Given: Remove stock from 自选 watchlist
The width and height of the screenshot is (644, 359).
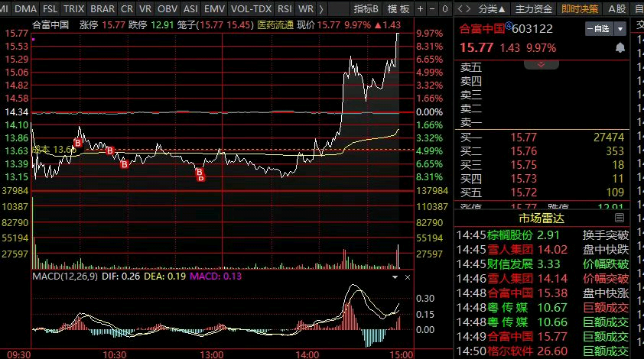Looking at the screenshot, I should click(599, 29).
